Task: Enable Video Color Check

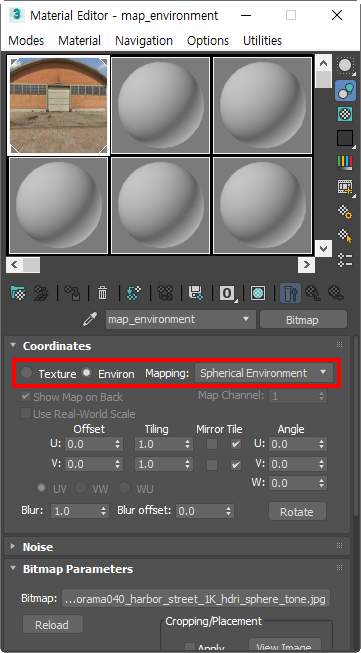Action: [x=345, y=162]
